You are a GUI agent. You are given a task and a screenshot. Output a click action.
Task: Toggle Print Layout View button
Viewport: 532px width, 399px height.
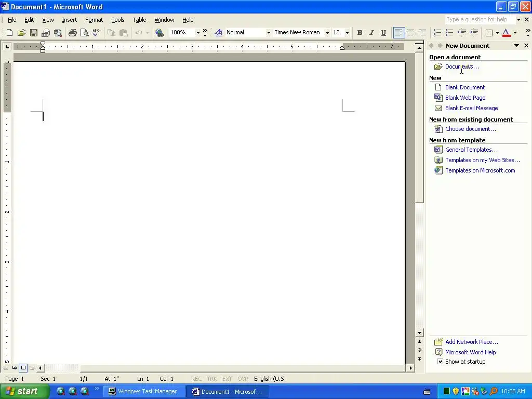pos(23,367)
